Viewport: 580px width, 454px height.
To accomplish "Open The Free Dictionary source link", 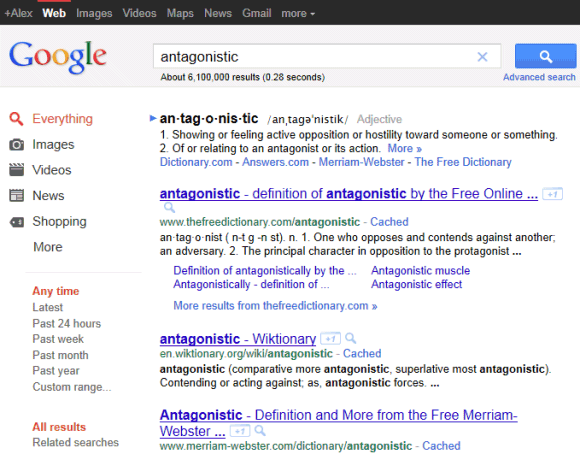I will (x=463, y=162).
